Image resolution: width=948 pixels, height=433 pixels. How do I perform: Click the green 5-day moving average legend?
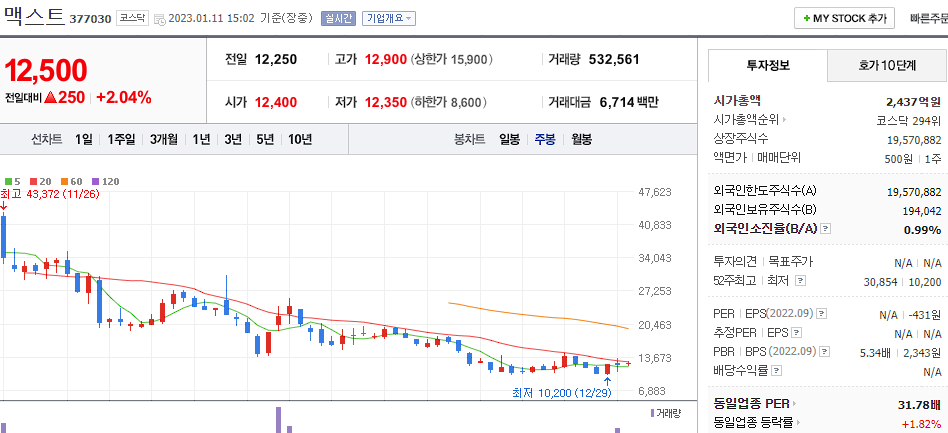tap(13, 181)
